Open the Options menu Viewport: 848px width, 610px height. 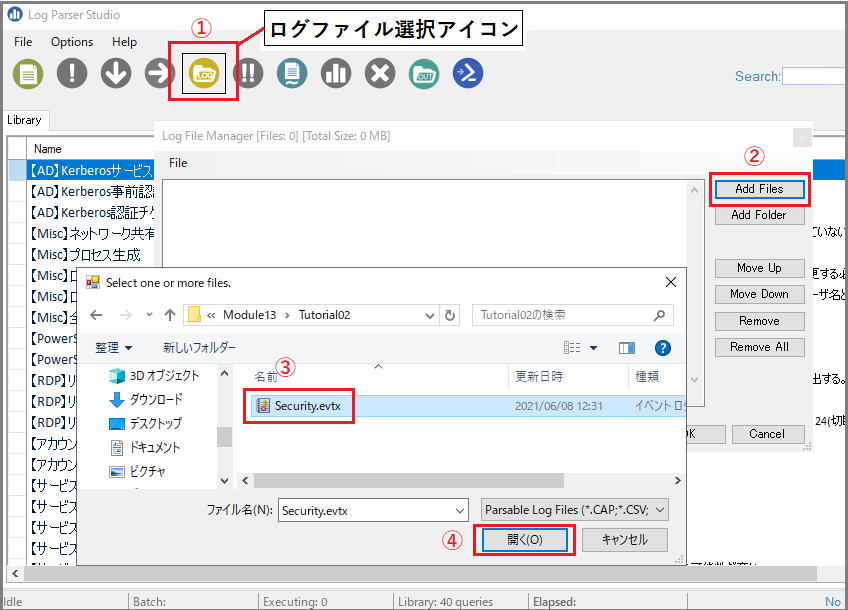point(72,42)
